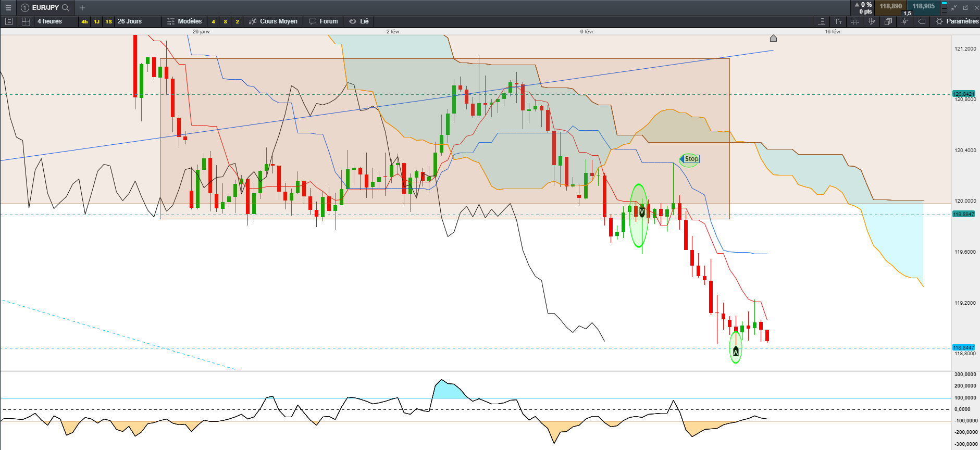Image resolution: width=980 pixels, height=450 pixels.
Task: Select the 119,8947 price level tag
Action: pos(963,214)
